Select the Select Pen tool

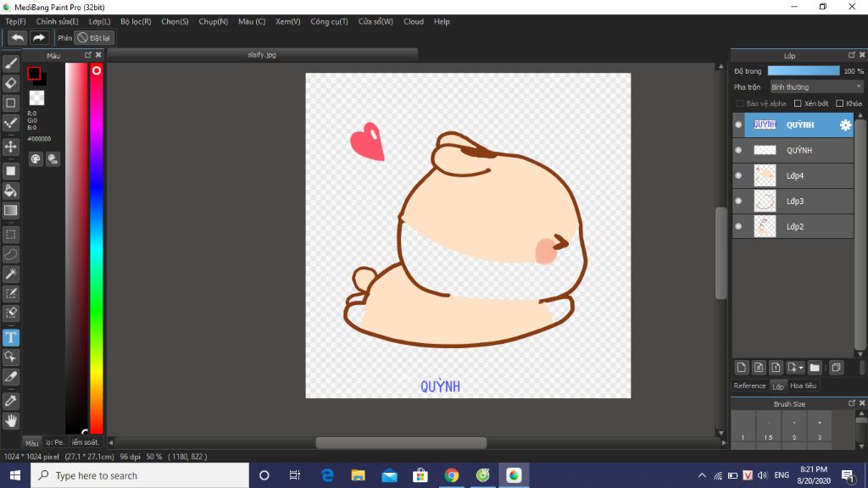coord(10,293)
